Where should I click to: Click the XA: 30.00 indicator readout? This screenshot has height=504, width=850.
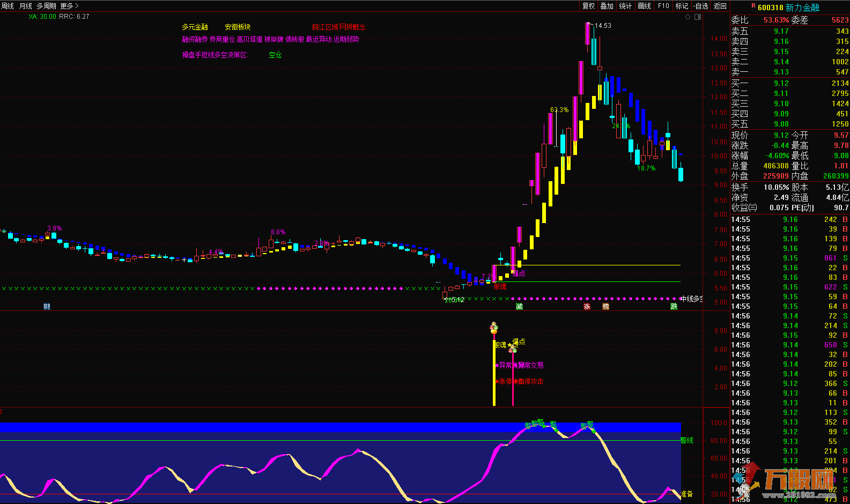point(42,17)
